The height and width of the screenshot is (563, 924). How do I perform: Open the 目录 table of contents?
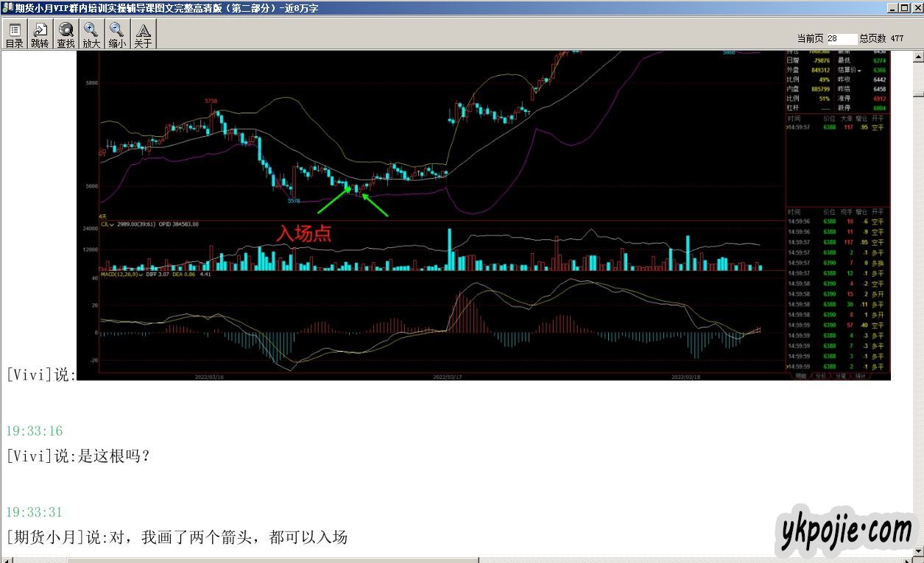pyautogui.click(x=14, y=35)
